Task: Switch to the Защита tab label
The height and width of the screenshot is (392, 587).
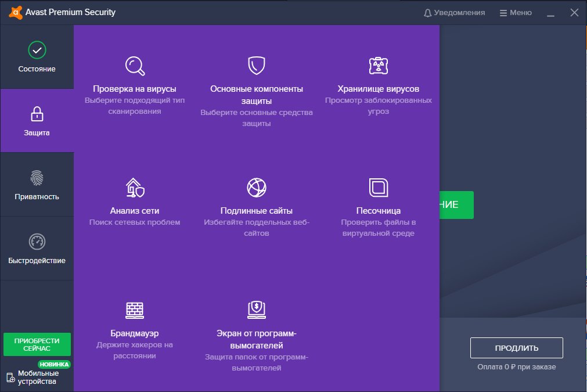Action: click(37, 133)
